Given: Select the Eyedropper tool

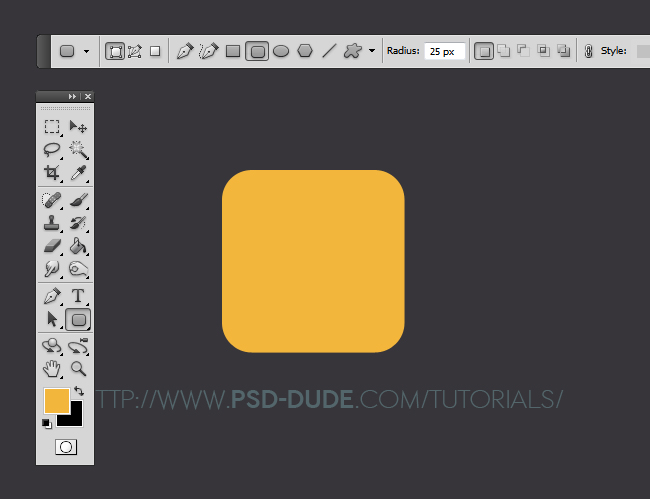Looking at the screenshot, I should coord(79,174).
